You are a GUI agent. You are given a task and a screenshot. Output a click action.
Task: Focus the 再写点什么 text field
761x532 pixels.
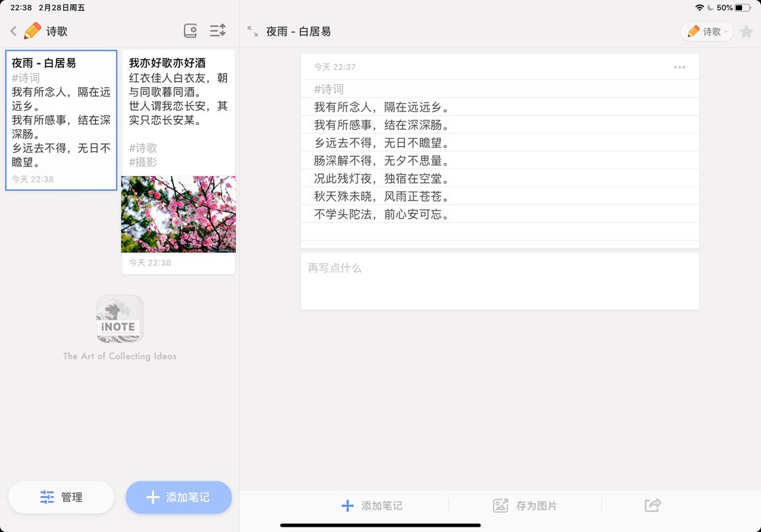(x=499, y=281)
